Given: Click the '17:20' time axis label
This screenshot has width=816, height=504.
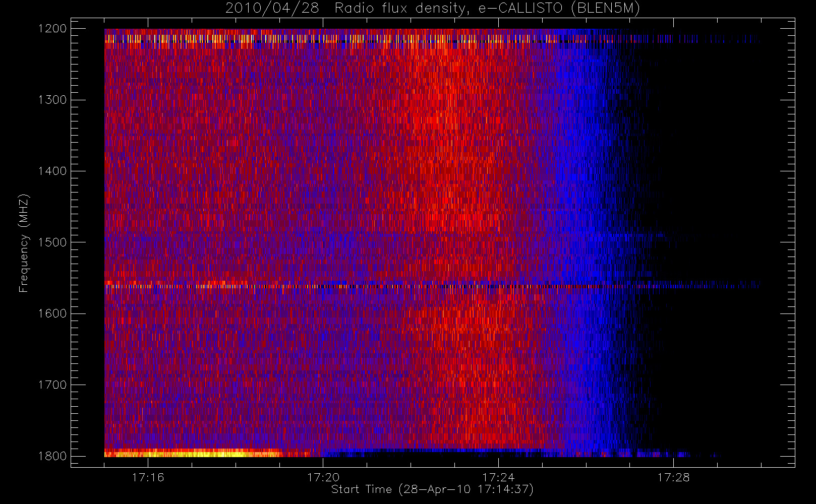Looking at the screenshot, I should pyautogui.click(x=323, y=477).
